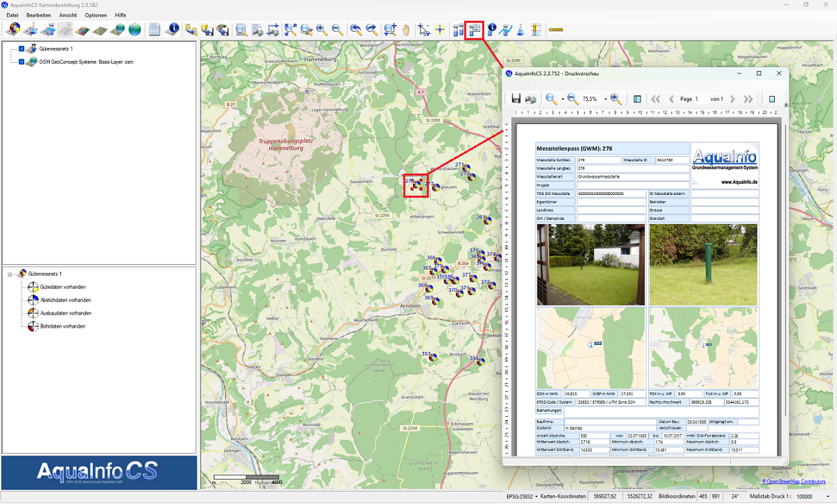The height and width of the screenshot is (504, 837).
Task: Select Ausbaudaten vorhanden legend entry
Action: click(x=66, y=313)
